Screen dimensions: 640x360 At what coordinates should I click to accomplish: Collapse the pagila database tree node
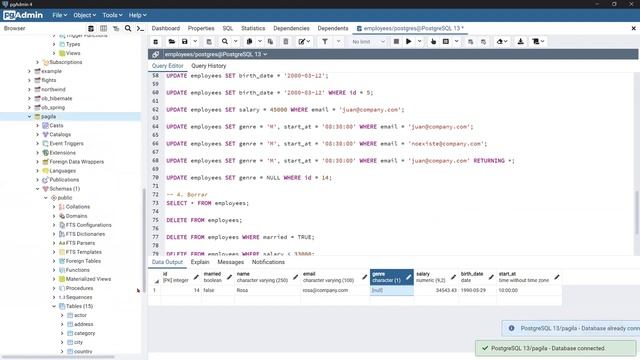[x=29, y=117]
